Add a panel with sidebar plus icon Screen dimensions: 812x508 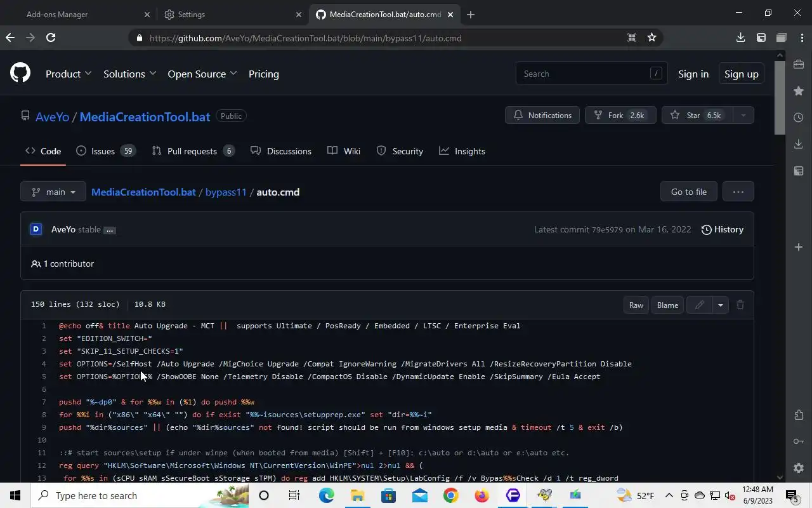pos(799,246)
